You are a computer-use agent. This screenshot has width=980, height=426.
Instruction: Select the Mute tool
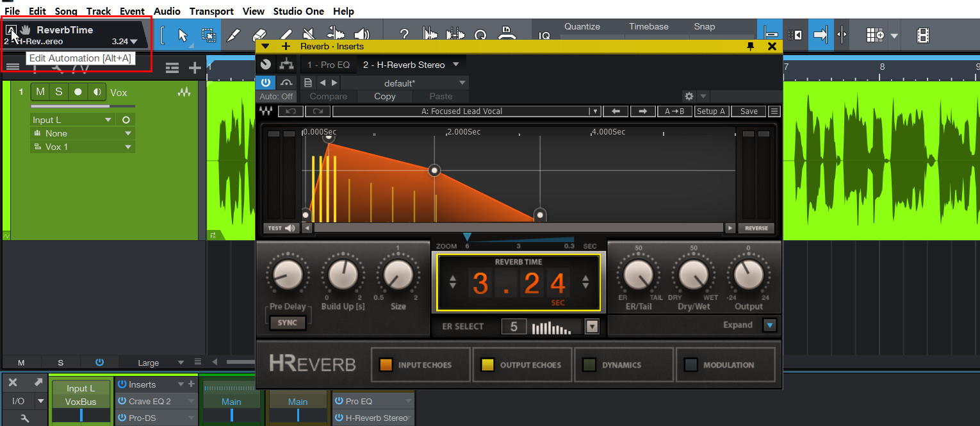(x=310, y=35)
